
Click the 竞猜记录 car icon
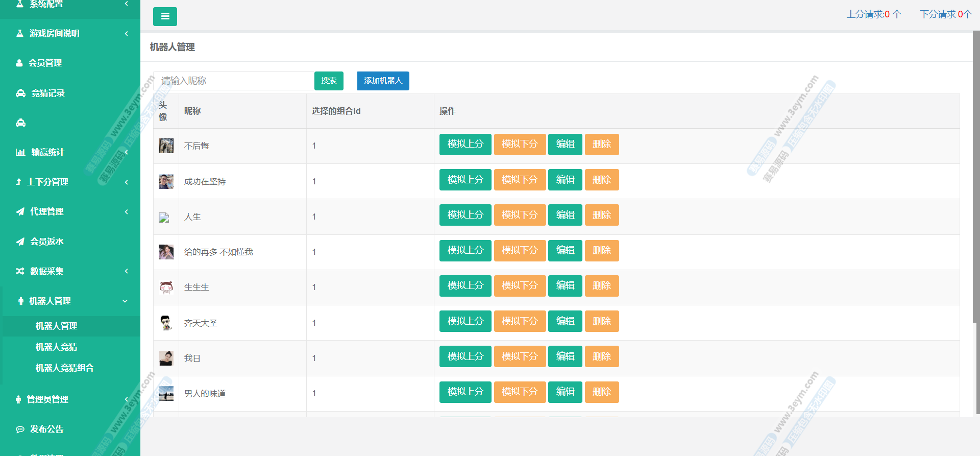tap(21, 93)
